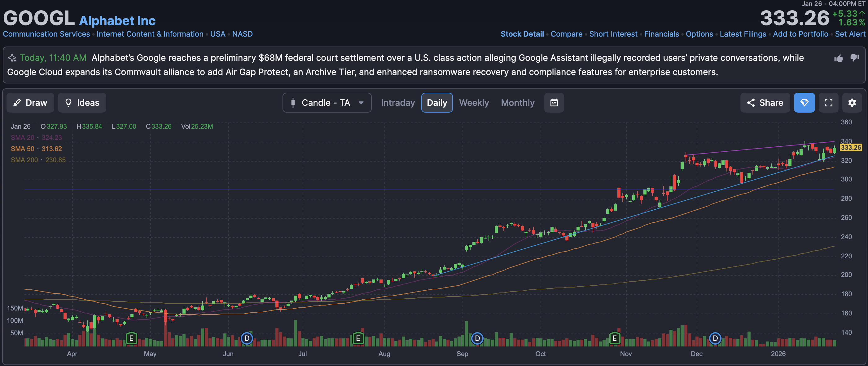Image resolution: width=868 pixels, height=366 pixels.
Task: Open chart settings gear icon
Action: pos(852,103)
